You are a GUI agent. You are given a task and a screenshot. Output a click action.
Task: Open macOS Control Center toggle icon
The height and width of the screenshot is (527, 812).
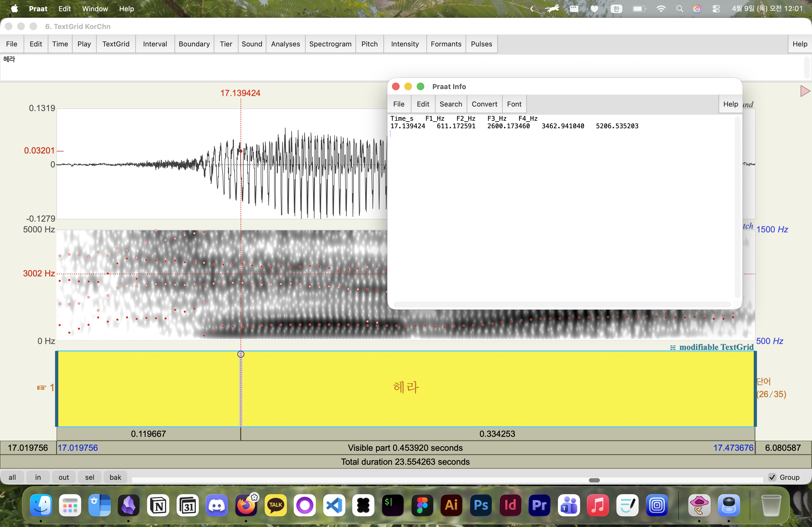point(716,9)
